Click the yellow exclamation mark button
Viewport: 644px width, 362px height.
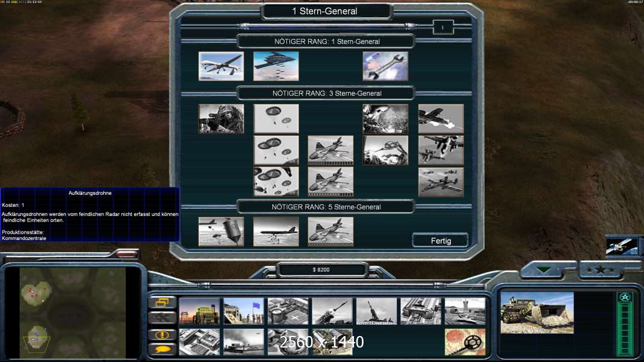(163, 334)
